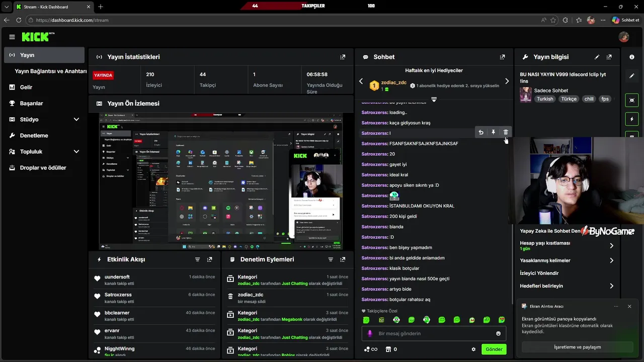Refresh the browser page
The width and height of the screenshot is (644, 362).
[x=19, y=20]
